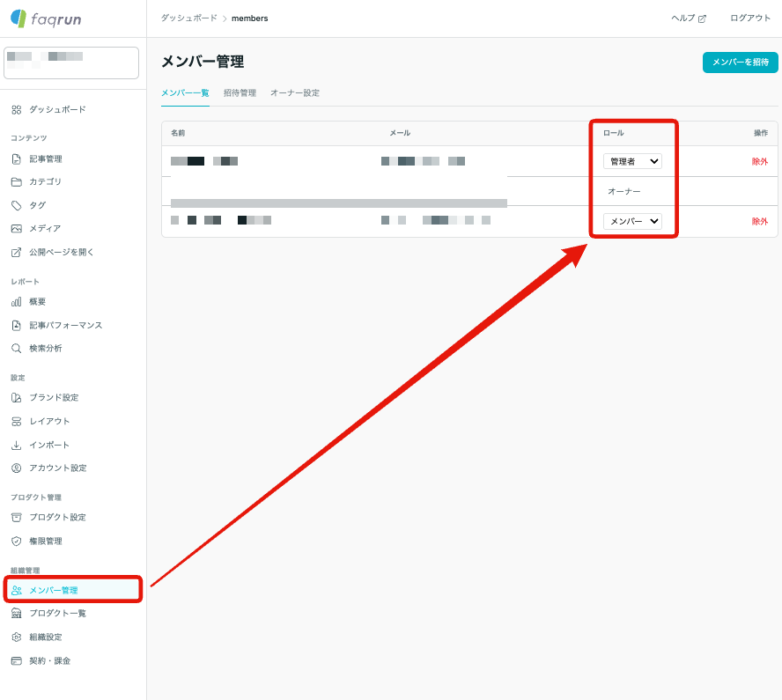Click the カテゴリ folder icon

[17, 182]
